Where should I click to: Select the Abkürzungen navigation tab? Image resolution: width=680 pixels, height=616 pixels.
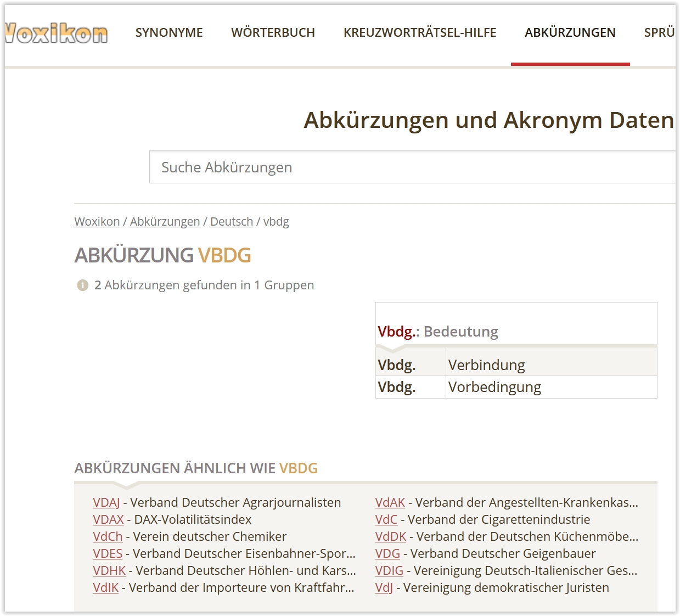[x=570, y=33]
